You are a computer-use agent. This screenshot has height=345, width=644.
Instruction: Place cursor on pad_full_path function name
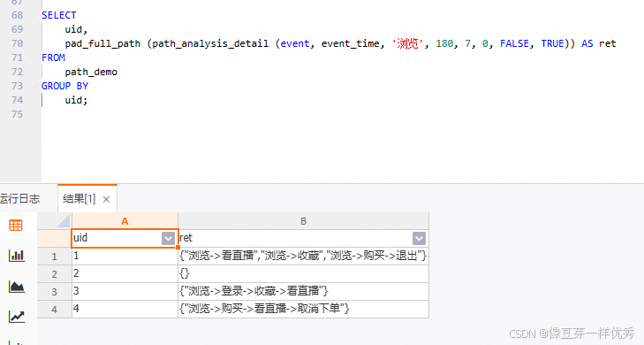coord(102,43)
